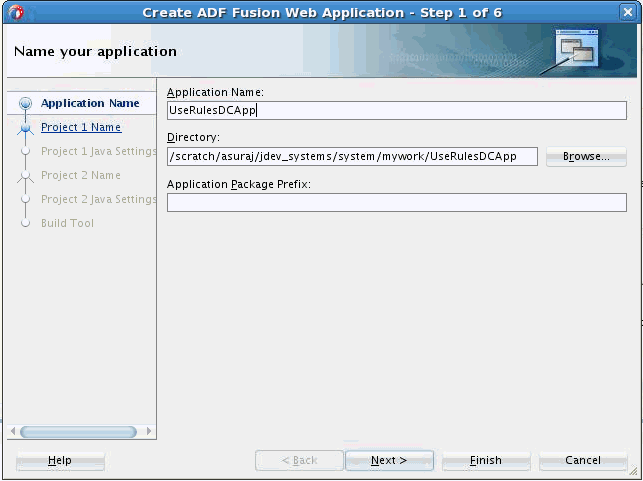Click the Build Tool step circle icon

coord(25,223)
